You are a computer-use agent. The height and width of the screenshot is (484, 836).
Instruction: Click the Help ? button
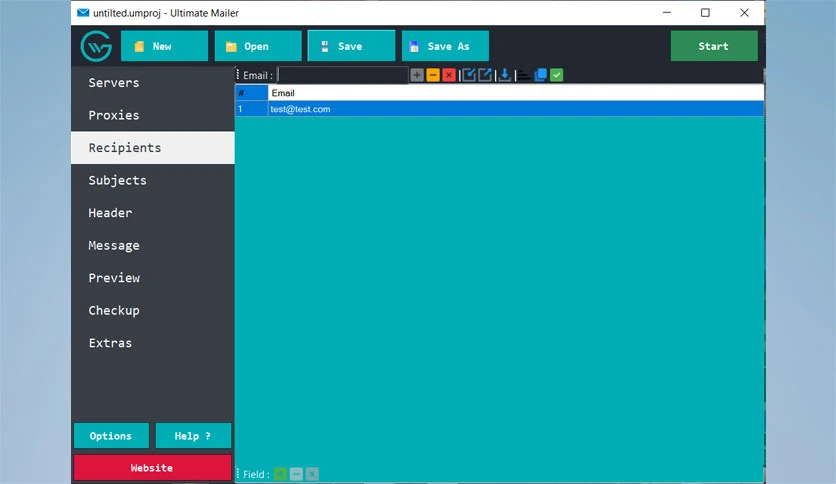(193, 436)
